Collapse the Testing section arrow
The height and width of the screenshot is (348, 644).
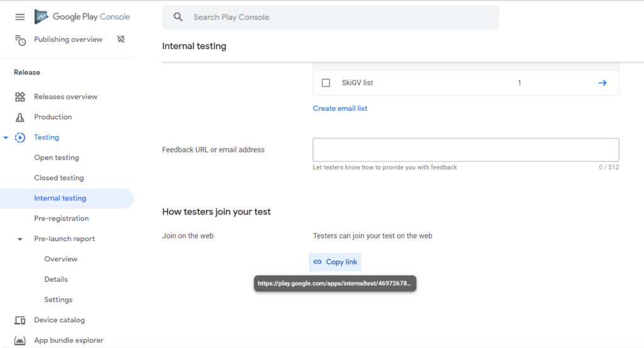pos(6,138)
